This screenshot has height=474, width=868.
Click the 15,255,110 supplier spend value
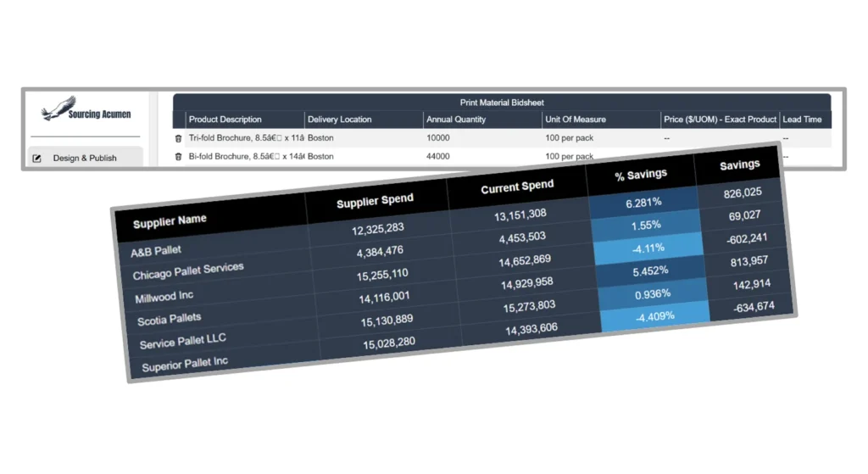(x=382, y=274)
